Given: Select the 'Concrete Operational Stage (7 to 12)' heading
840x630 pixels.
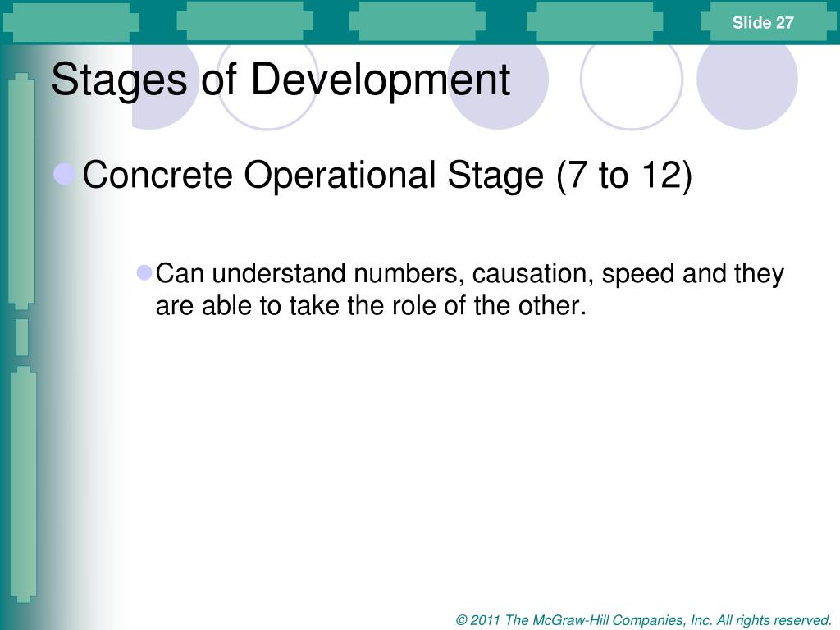Looking at the screenshot, I should pyautogui.click(x=387, y=176).
